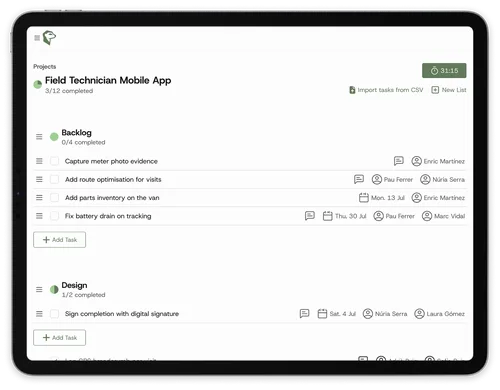
Task: Open the hamburger menu beside the logo
Action: [37, 38]
